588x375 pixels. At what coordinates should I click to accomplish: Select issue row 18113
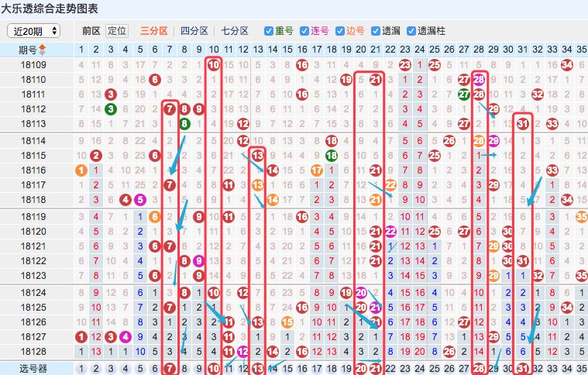[33, 124]
